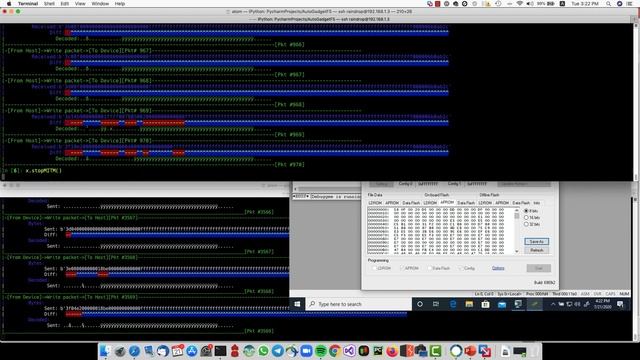Viewport: 640px width, 360px height.
Task: Open Cortana circle in Windows taskbar
Action: coord(420,304)
